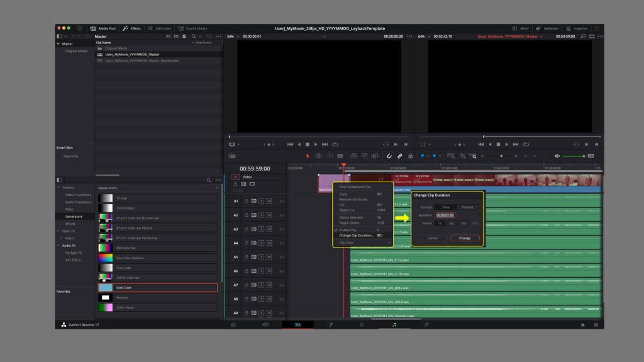
Task: Click the Duration timecode field
Action: coord(445,215)
